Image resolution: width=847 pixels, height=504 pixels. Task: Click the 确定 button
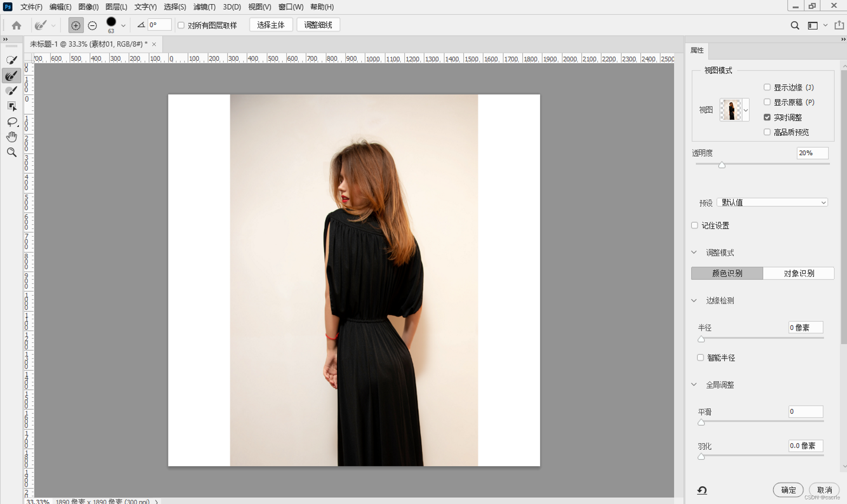point(788,490)
